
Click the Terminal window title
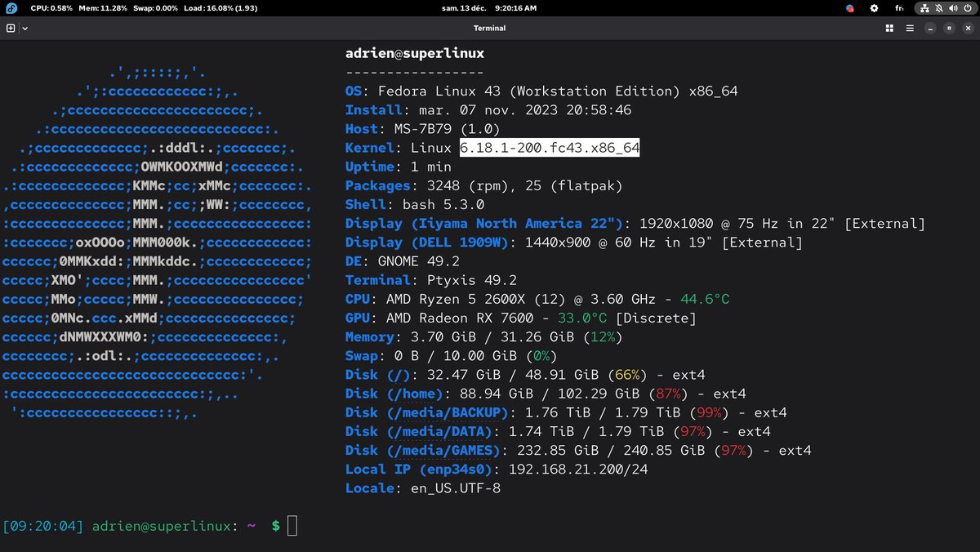click(x=489, y=28)
